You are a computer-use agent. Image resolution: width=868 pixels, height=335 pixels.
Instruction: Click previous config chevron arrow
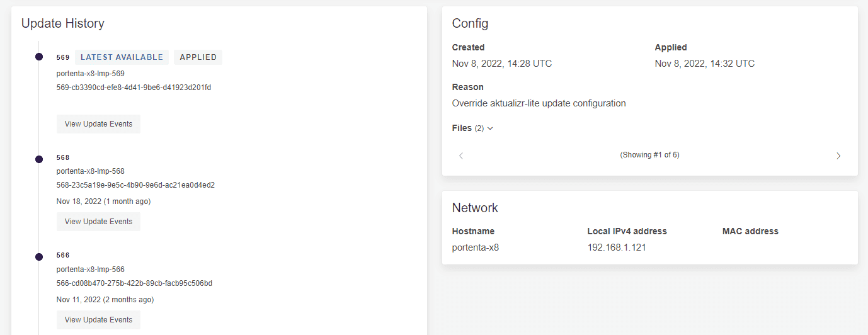(x=461, y=156)
